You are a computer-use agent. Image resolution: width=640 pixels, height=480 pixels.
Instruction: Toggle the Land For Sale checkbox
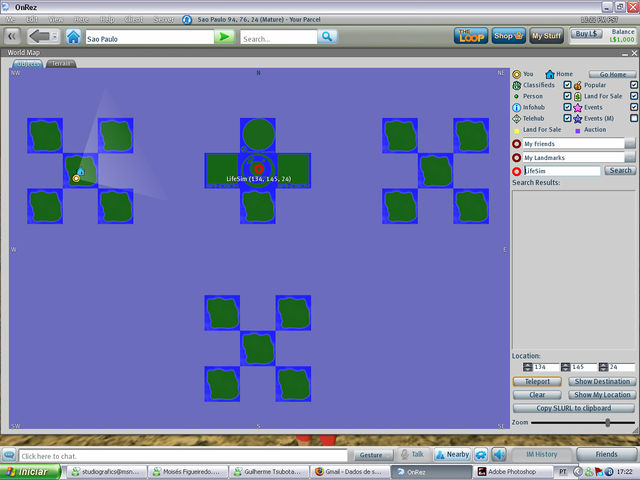[634, 96]
